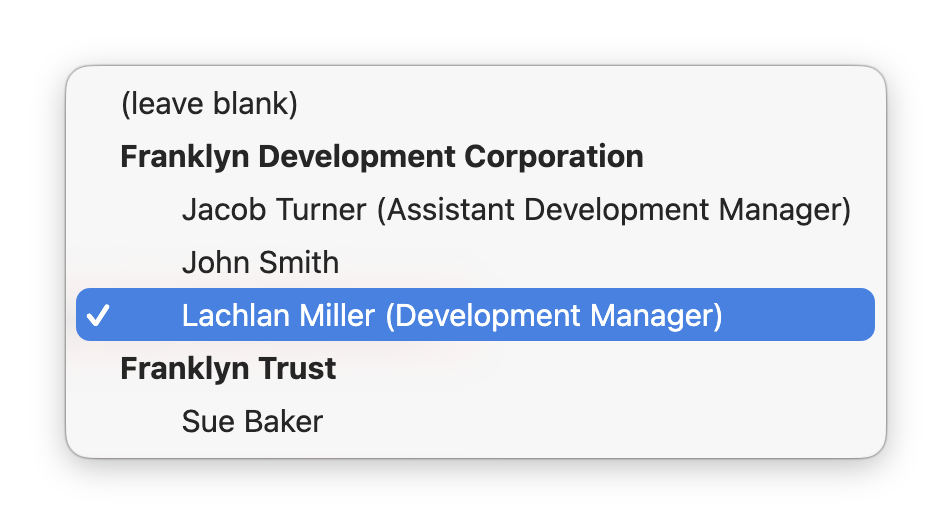Clear the selection with "(leave blank)"
This screenshot has width=952, height=524.
pos(209,104)
